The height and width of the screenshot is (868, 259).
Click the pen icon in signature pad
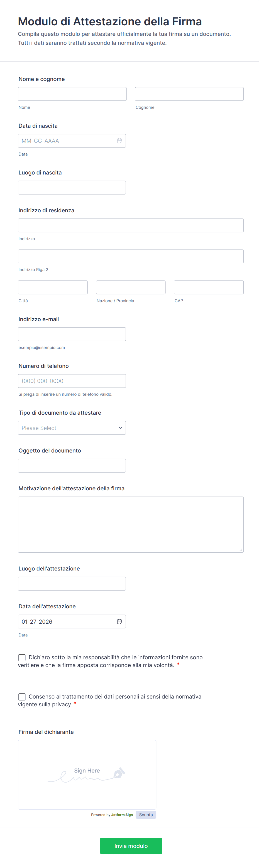119,773
